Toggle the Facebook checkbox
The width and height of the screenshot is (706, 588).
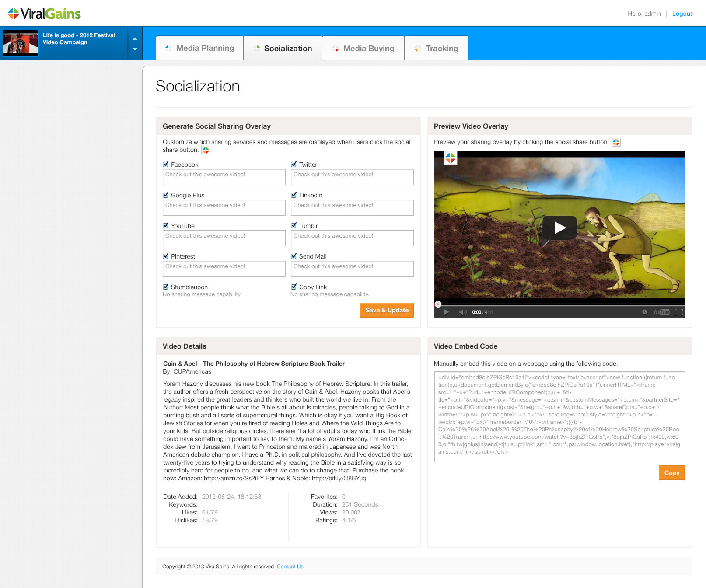166,164
